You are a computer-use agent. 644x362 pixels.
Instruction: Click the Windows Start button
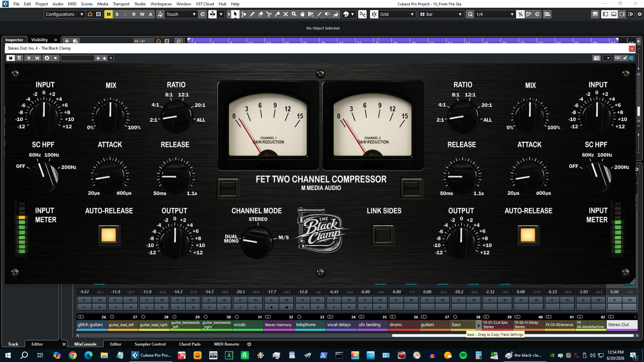pyautogui.click(x=8, y=355)
